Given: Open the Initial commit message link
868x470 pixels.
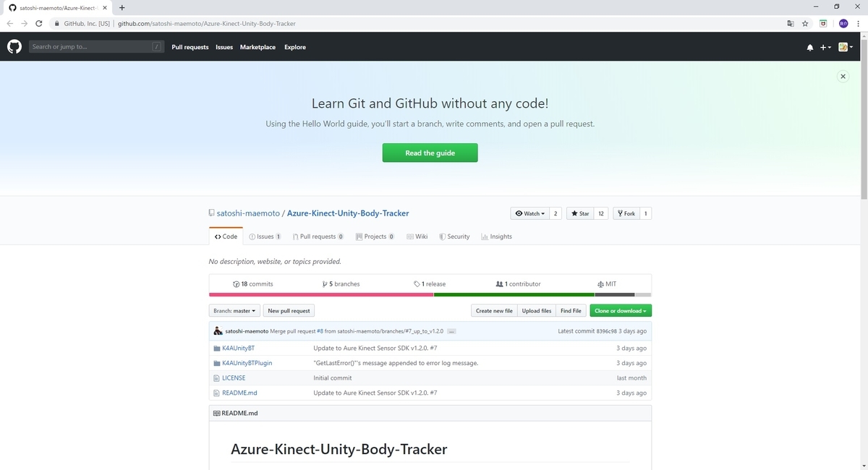Looking at the screenshot, I should pyautogui.click(x=333, y=378).
